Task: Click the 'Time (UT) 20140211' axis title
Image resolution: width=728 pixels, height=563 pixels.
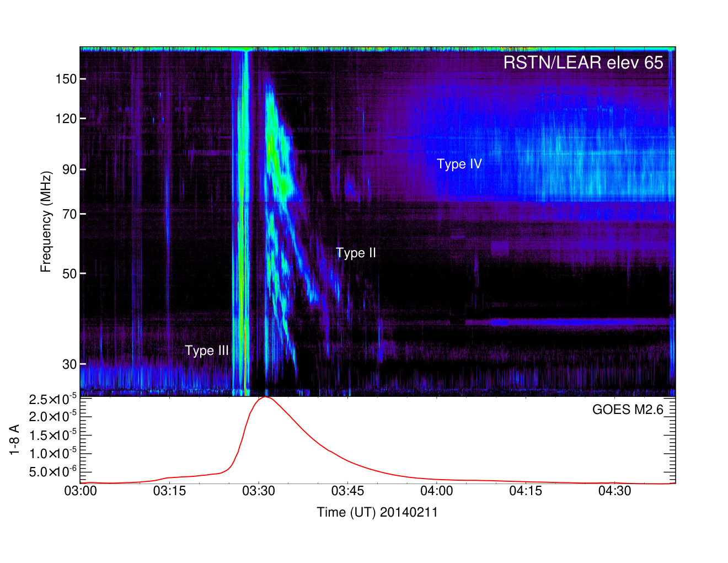Action: [x=377, y=512]
